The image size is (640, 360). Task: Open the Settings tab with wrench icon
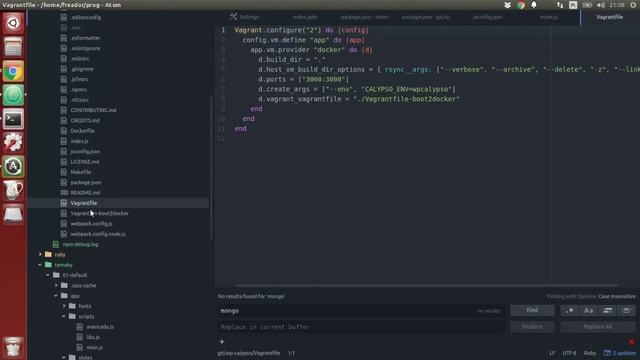pyautogui.click(x=244, y=17)
